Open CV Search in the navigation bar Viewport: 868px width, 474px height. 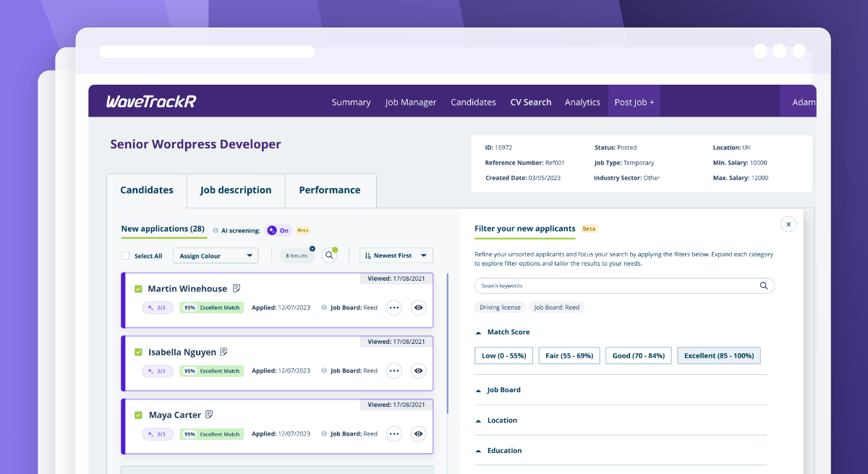pyautogui.click(x=531, y=102)
